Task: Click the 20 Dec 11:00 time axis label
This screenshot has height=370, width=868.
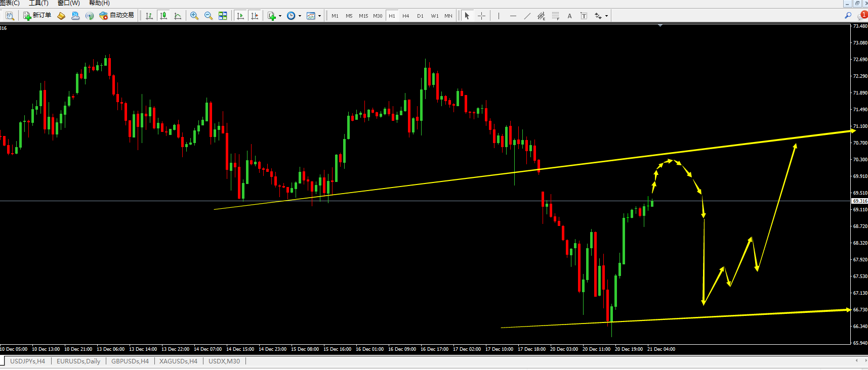Action: point(596,349)
